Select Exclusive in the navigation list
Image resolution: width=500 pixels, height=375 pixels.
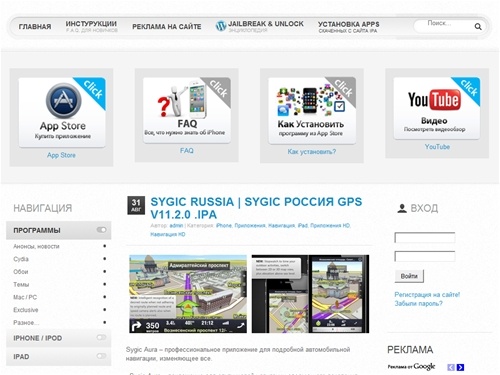[26, 310]
